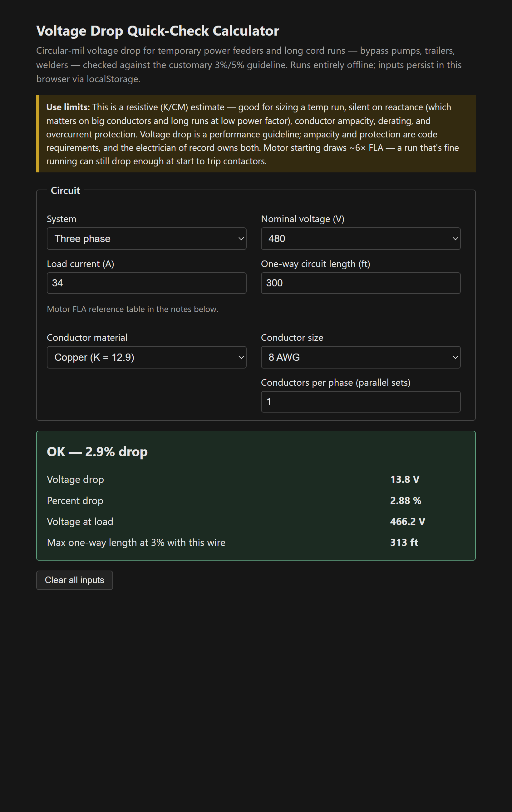This screenshot has height=812, width=512.
Task: Click the Conductor material label
Action: point(87,338)
